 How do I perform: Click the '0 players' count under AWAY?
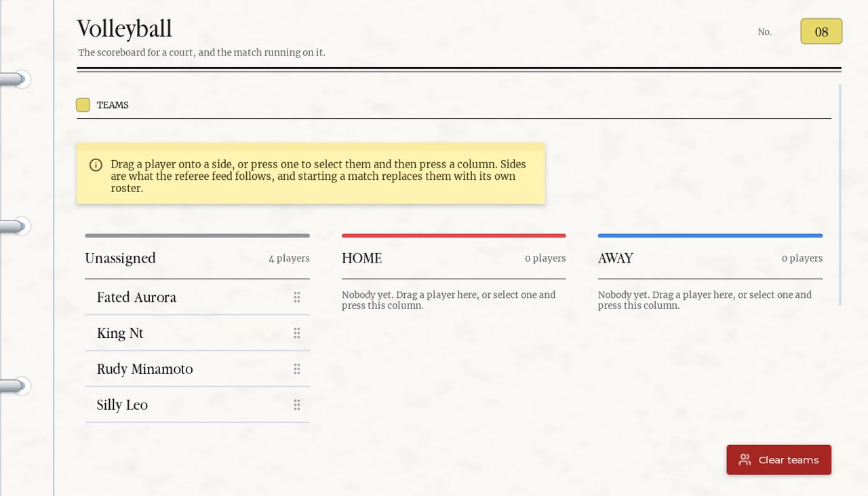[x=802, y=259]
